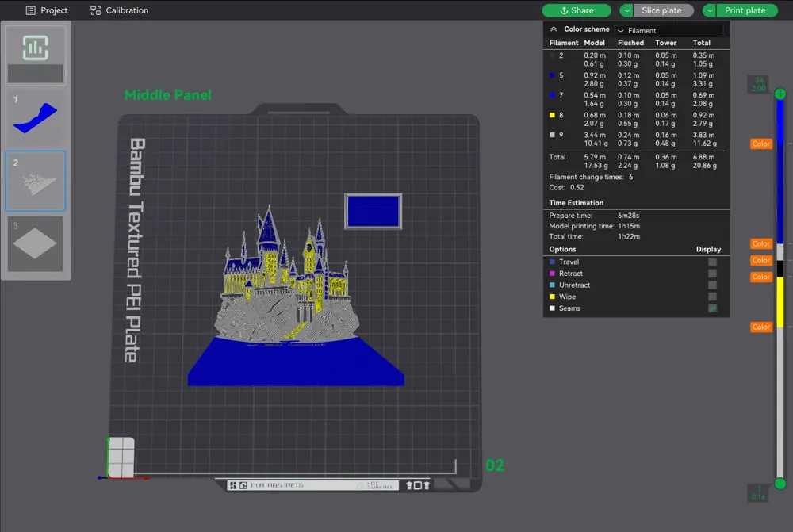
Task: Click filament 7 blue swatch
Action: pos(552,95)
